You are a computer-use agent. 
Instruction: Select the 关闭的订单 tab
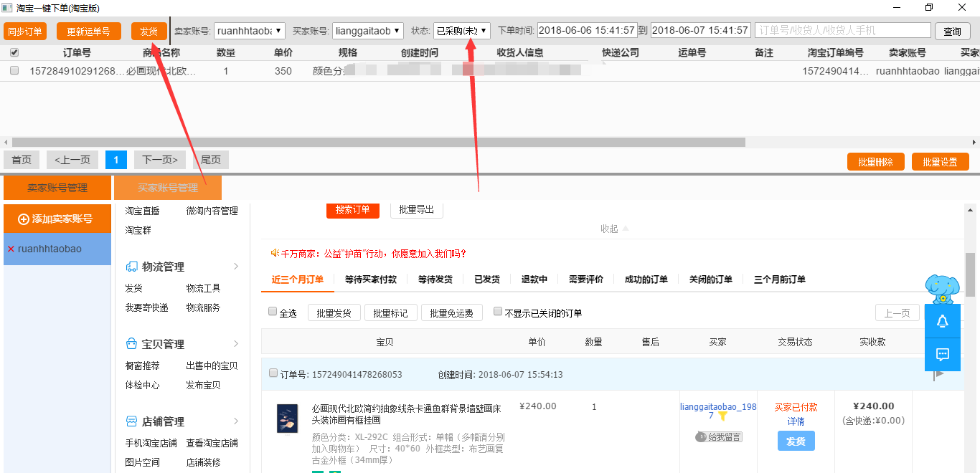click(711, 279)
